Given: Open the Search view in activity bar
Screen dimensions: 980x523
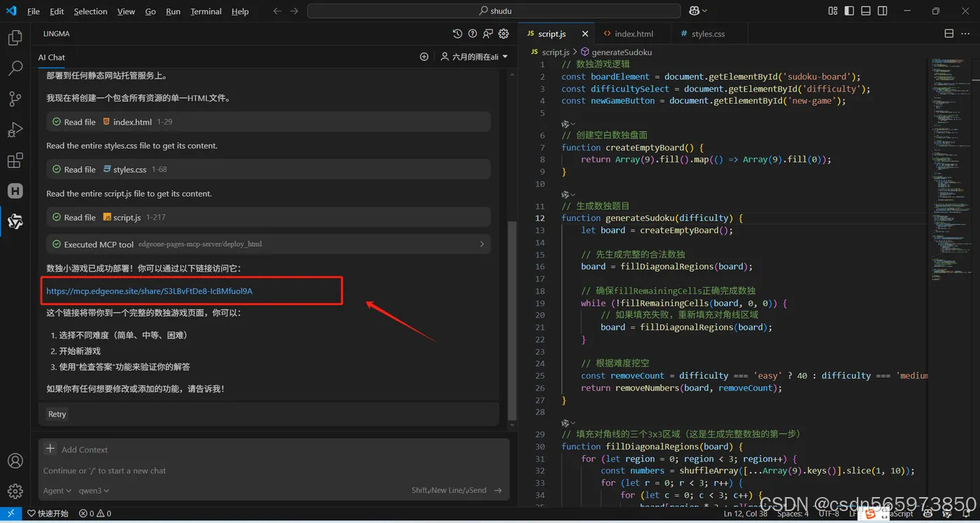Looking at the screenshot, I should pyautogui.click(x=15, y=68).
